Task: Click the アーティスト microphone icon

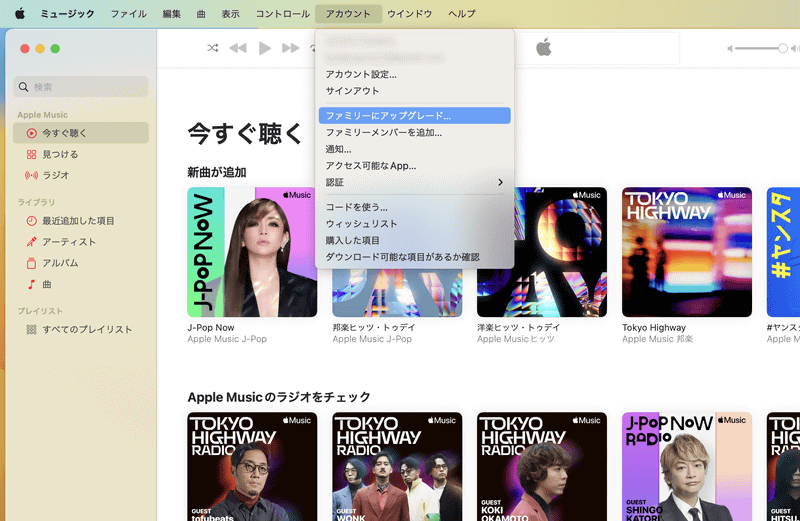Action: [x=32, y=242]
